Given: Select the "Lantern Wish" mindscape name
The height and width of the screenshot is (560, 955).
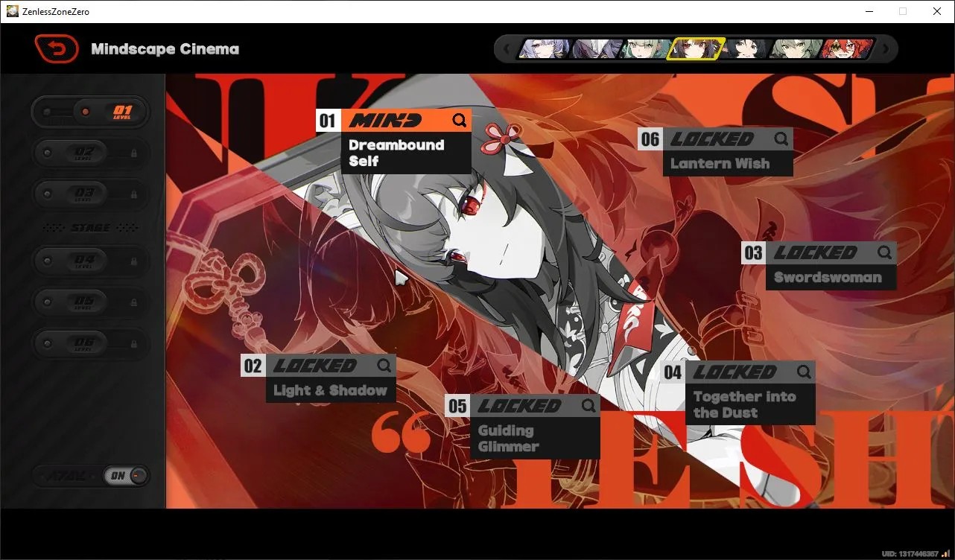Looking at the screenshot, I should coord(720,164).
